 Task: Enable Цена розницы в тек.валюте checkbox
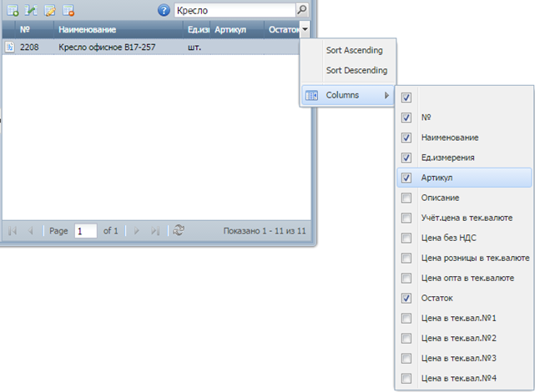point(406,258)
